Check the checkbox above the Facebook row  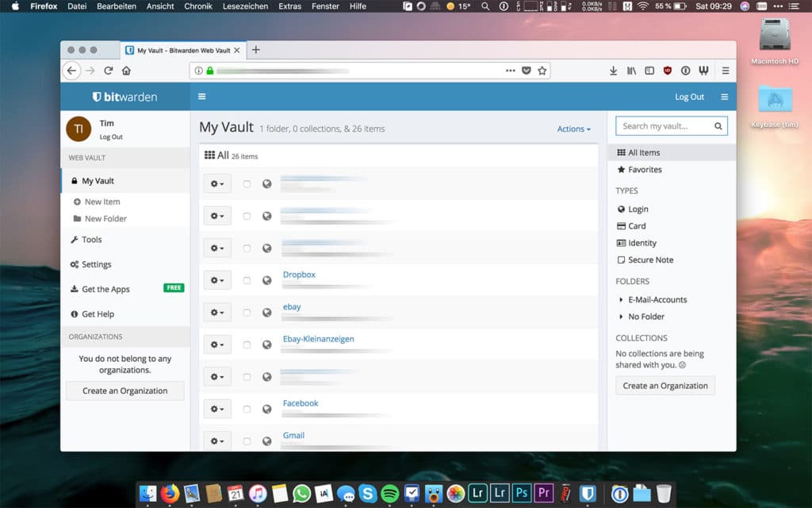pos(247,377)
